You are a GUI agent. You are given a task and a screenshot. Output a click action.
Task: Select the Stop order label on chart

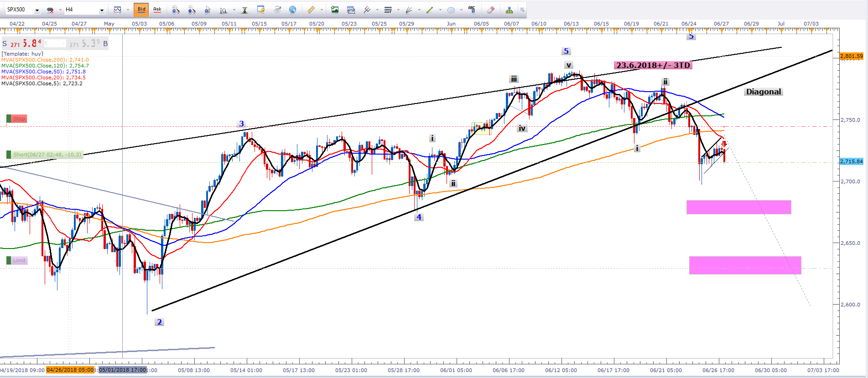pos(19,119)
